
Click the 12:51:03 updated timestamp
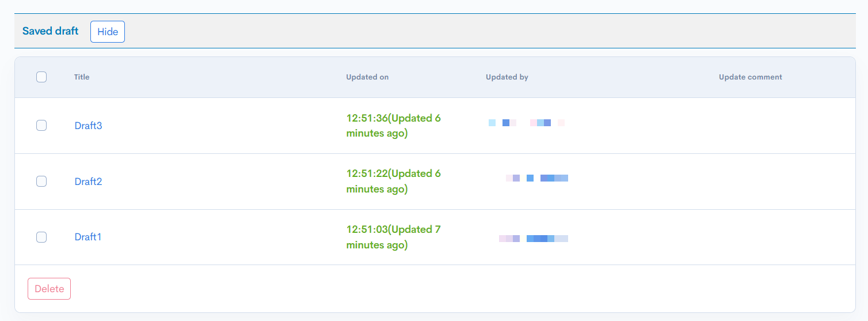tap(394, 237)
